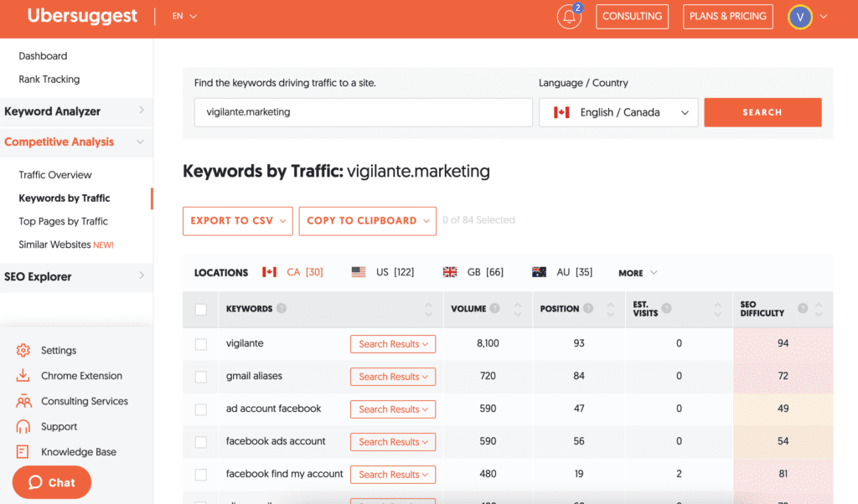The height and width of the screenshot is (504, 858).
Task: Click the help icon beside Position header
Action: 588,308
